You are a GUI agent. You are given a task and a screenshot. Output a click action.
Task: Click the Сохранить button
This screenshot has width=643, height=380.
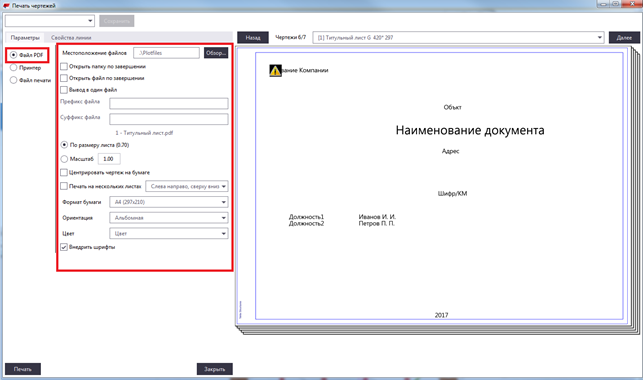click(116, 21)
